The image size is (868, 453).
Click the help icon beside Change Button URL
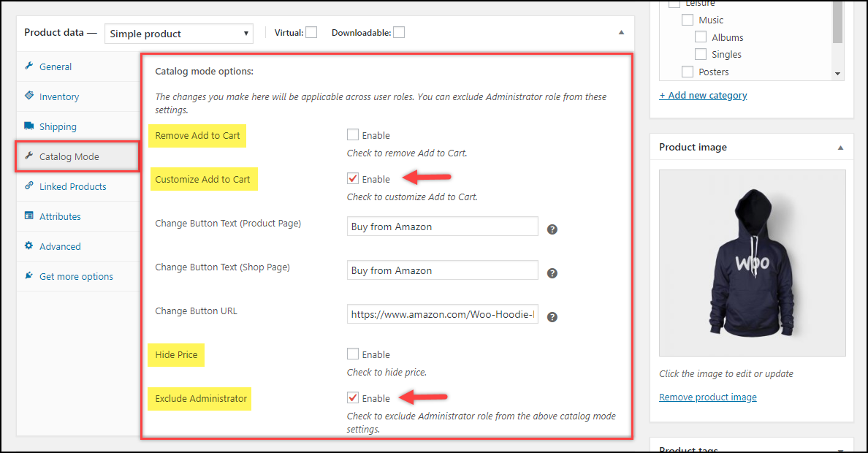[552, 317]
